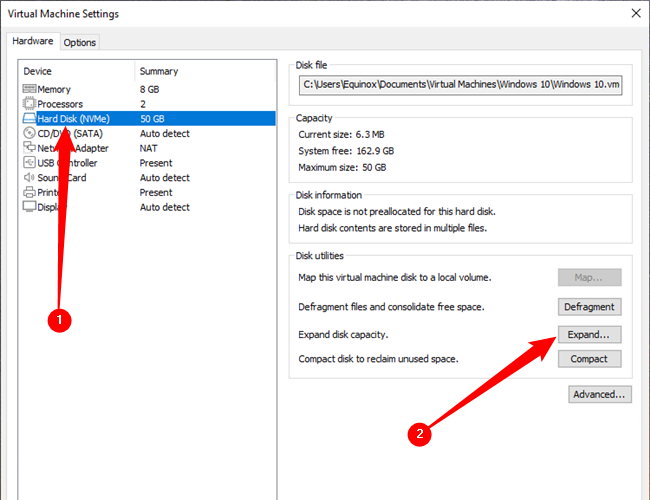Click the Display monitor icon

click(x=29, y=207)
